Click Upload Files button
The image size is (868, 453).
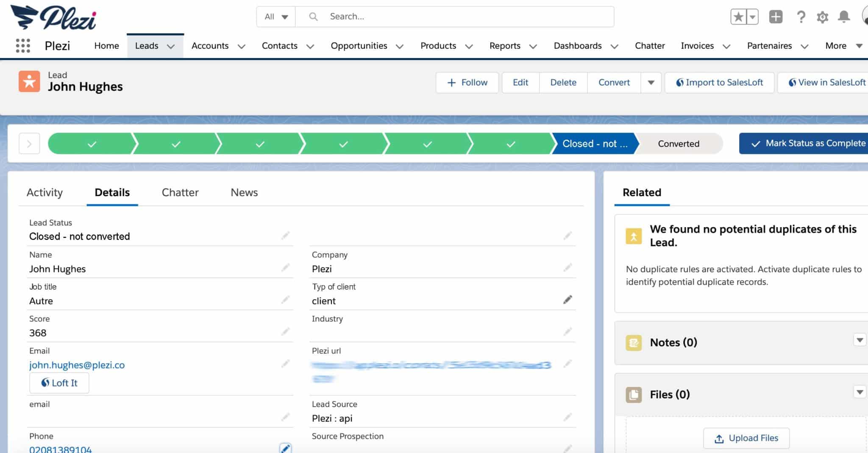[746, 438]
